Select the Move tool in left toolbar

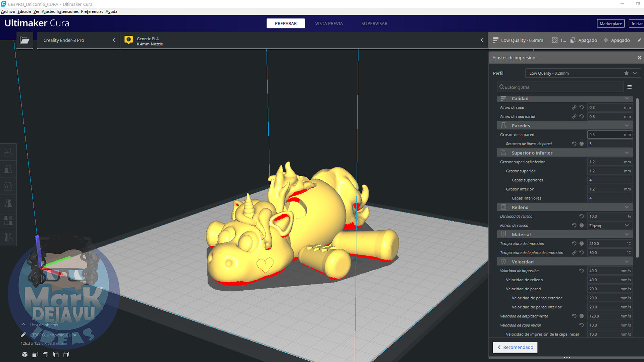click(x=8, y=152)
